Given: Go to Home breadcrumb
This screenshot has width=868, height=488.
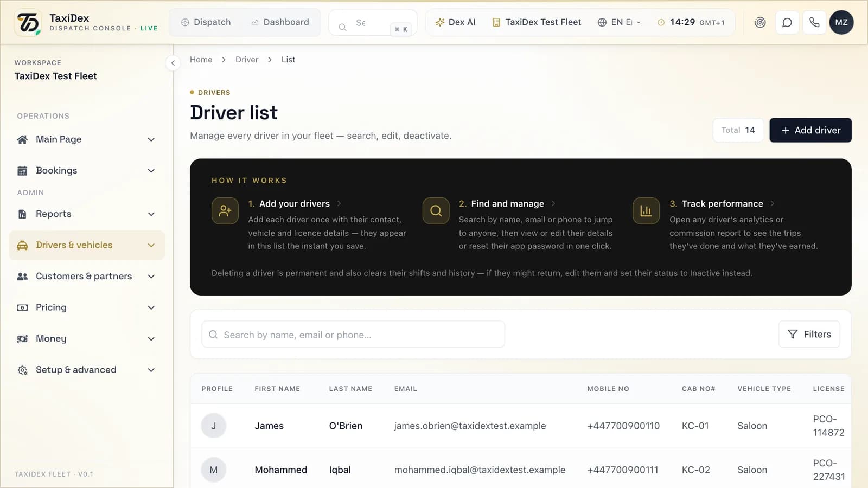Looking at the screenshot, I should [x=201, y=60].
